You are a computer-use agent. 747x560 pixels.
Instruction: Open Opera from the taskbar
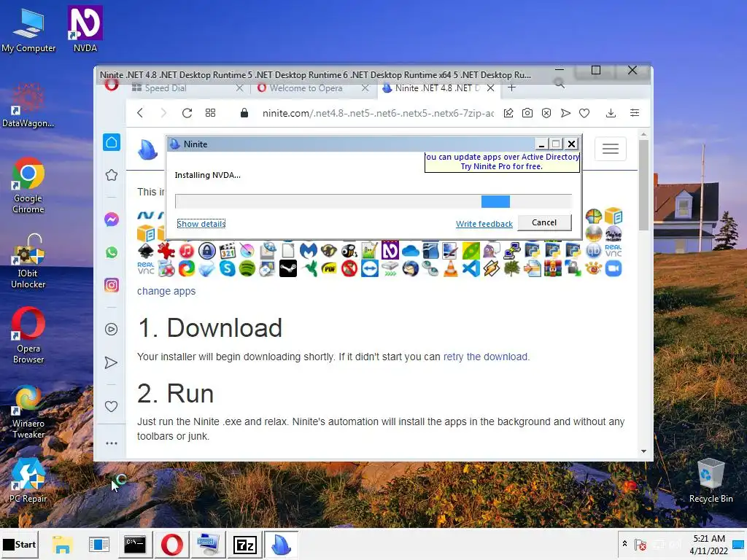[x=172, y=544]
